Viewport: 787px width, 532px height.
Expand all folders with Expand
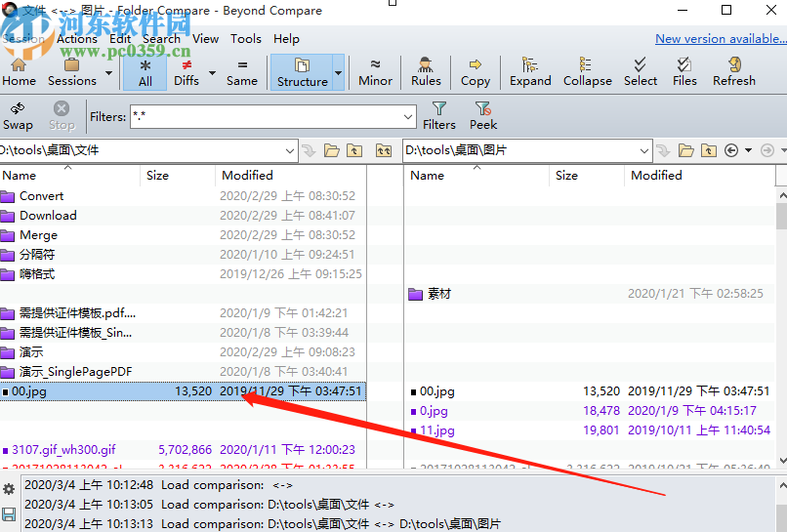point(530,72)
